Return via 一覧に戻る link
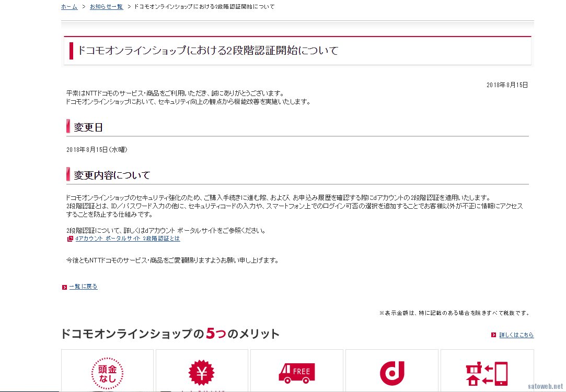566x392 pixels. (84, 287)
